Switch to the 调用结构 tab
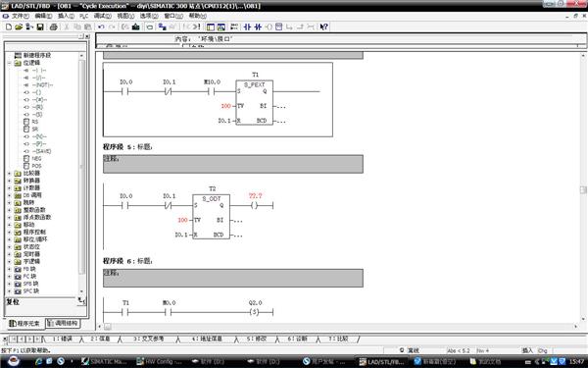The height and width of the screenshot is (368, 588). pos(63,323)
